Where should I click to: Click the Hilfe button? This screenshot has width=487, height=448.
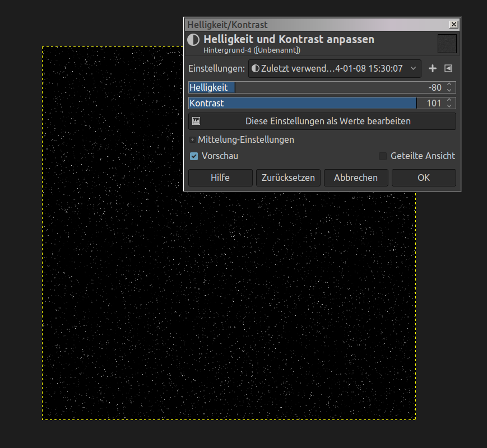pos(220,178)
